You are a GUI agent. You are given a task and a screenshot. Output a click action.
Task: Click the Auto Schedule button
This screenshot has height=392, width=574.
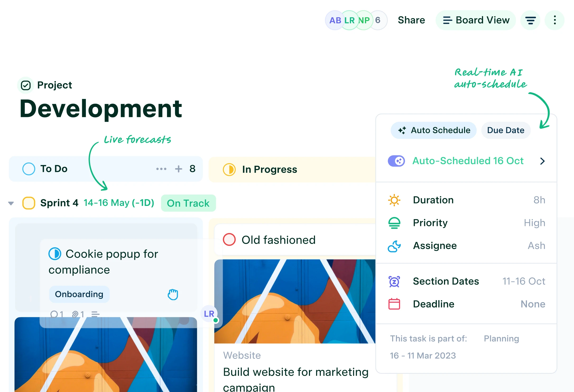(x=433, y=130)
